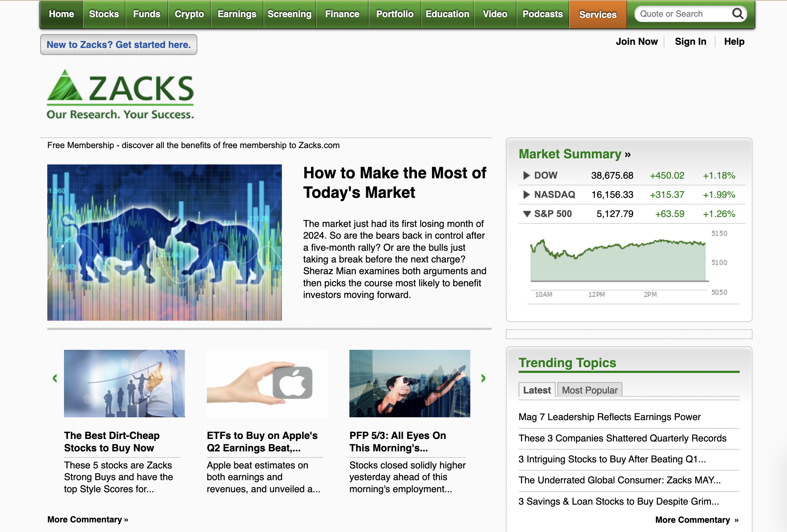The image size is (787, 532).
Task: Click the Zacks logo
Action: (121, 94)
